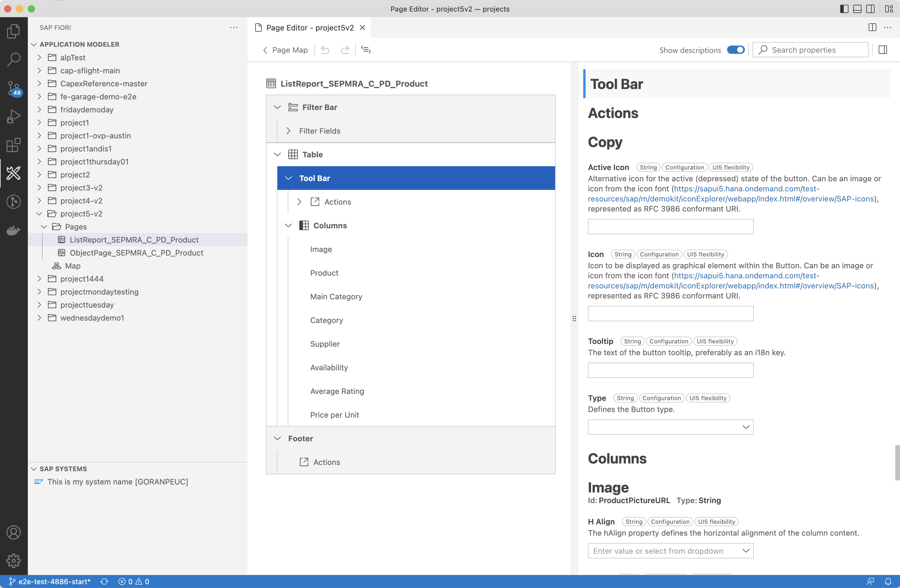
Task: Redo a change in the Page Editor
Action: pos(345,49)
